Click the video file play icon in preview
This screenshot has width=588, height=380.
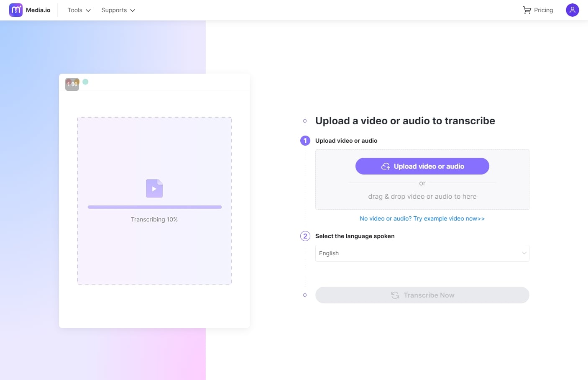tap(154, 188)
